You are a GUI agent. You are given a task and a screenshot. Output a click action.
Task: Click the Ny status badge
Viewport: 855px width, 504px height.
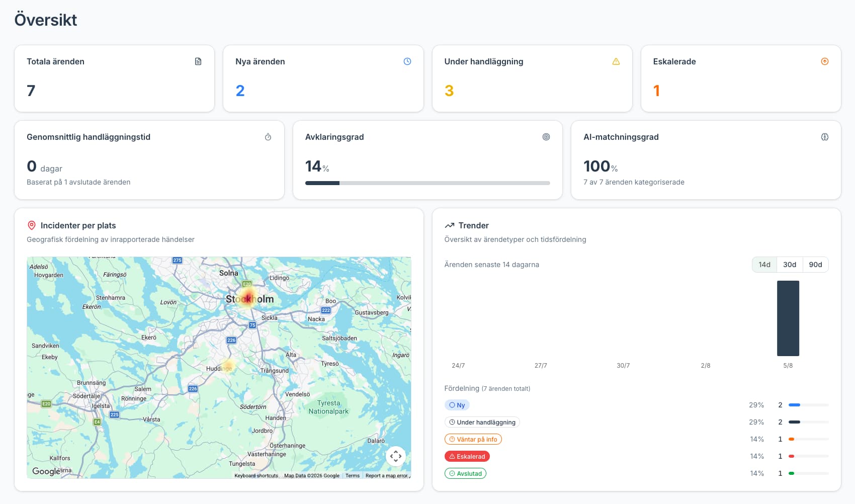click(457, 405)
